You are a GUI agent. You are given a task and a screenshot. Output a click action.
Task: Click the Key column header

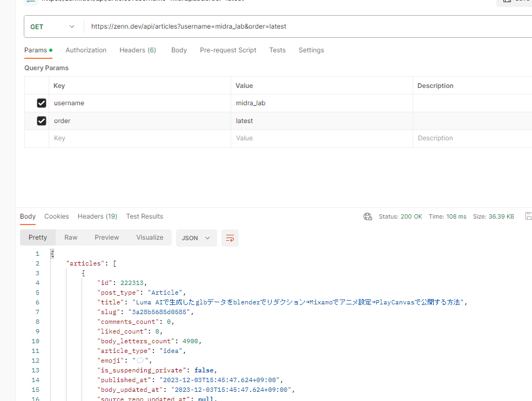point(59,86)
